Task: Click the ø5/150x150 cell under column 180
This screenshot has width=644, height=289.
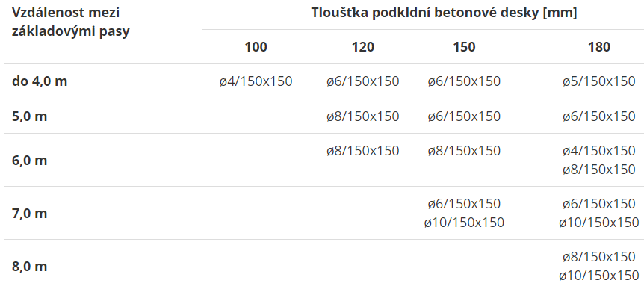Action: 599,81
